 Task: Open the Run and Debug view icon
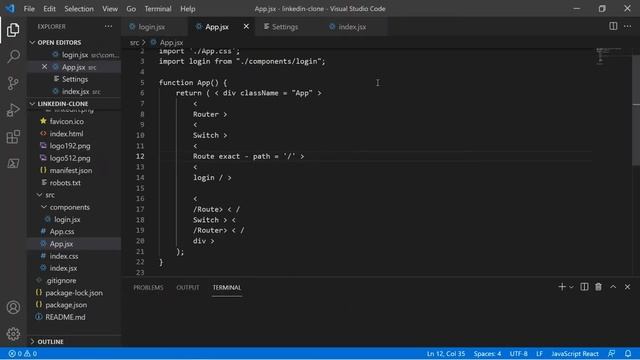[x=13, y=110]
